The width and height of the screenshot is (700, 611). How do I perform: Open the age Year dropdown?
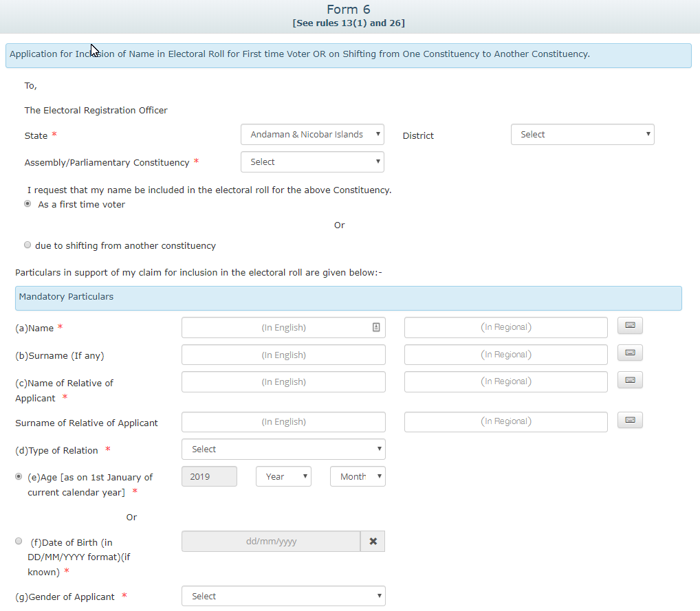(x=283, y=477)
